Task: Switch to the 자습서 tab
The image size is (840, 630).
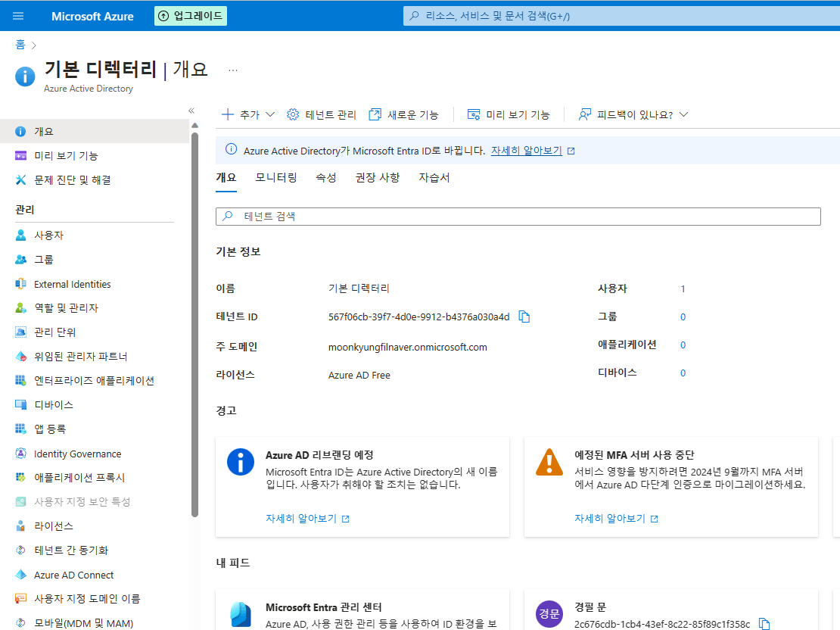Action: point(434,177)
